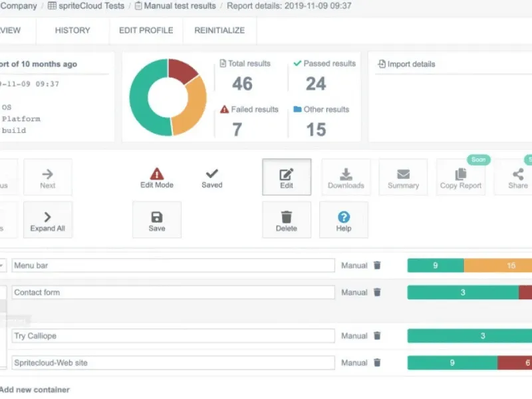The width and height of the screenshot is (532, 399).
Task: Click the Contact form name input field
Action: click(x=174, y=293)
